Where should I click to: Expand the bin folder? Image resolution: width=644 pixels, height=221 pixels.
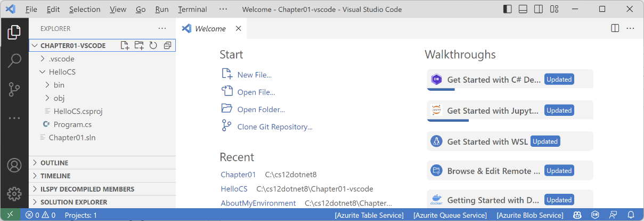47,84
